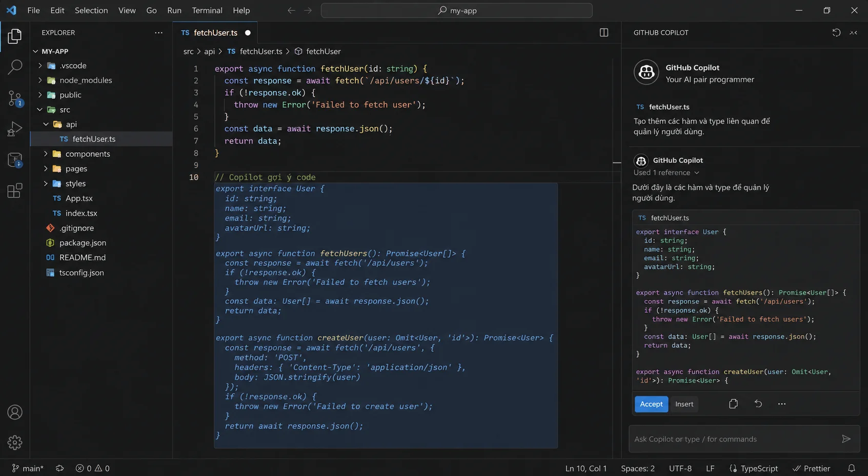Open the Manage gear icon
The image size is (868, 476).
pyautogui.click(x=15, y=443)
